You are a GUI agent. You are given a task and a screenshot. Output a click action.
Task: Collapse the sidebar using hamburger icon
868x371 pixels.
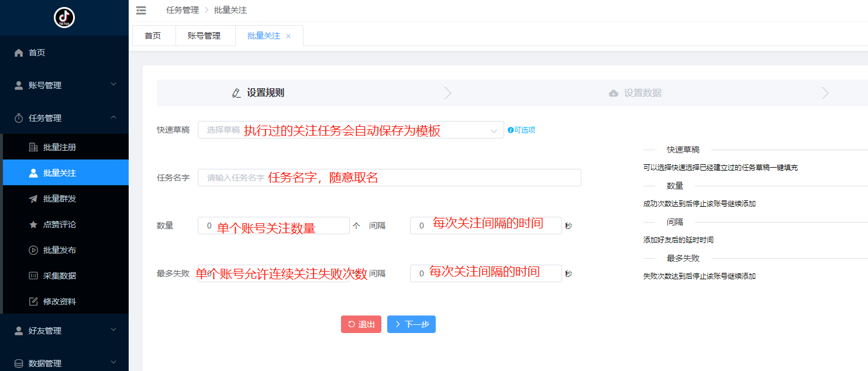click(141, 10)
